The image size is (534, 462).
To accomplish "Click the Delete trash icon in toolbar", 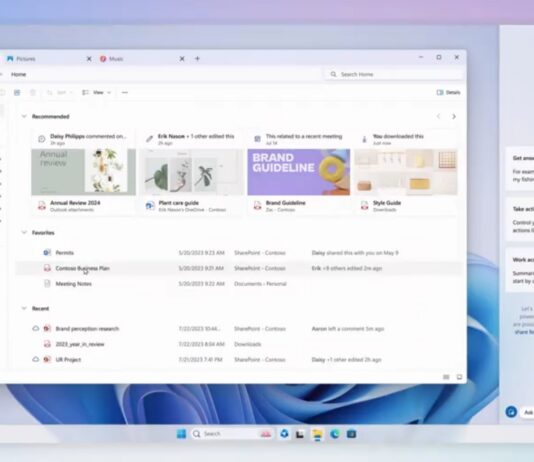I will click(x=33, y=93).
